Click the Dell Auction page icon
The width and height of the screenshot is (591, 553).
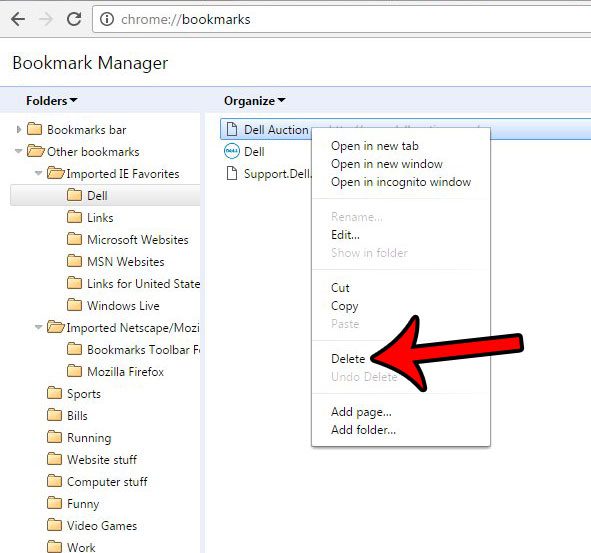click(x=232, y=129)
